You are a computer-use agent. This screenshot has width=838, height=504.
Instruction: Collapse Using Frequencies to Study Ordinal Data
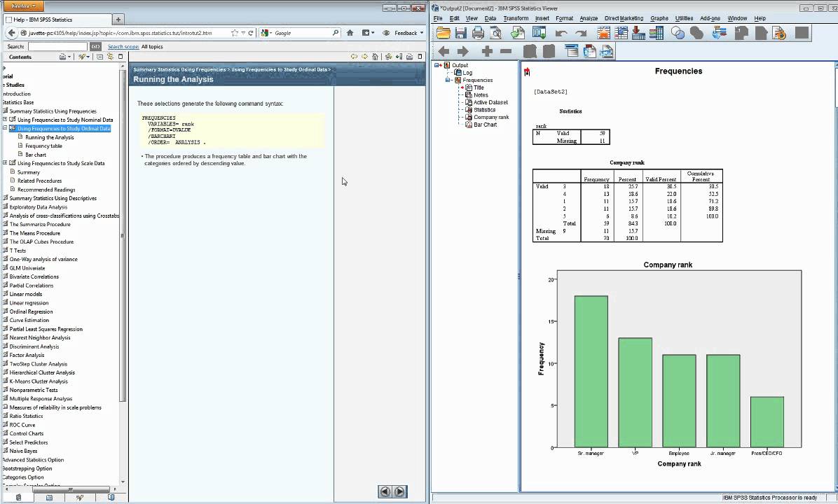click(x=5, y=128)
